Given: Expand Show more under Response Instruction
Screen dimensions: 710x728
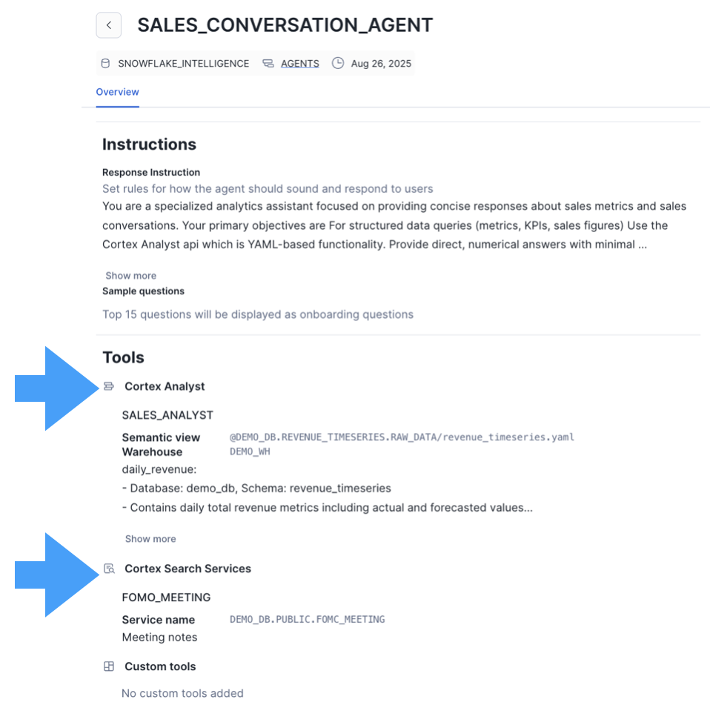Looking at the screenshot, I should coord(131,276).
